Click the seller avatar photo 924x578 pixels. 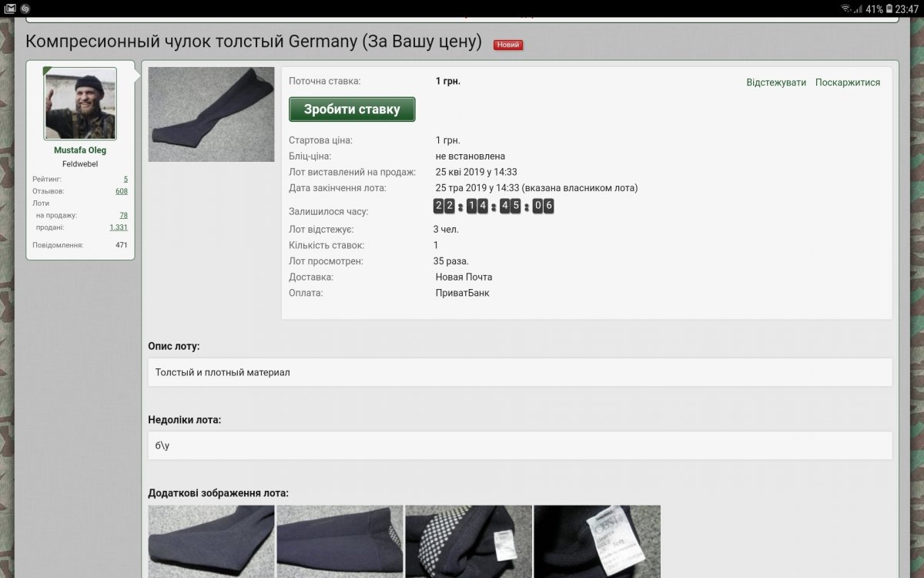click(80, 103)
